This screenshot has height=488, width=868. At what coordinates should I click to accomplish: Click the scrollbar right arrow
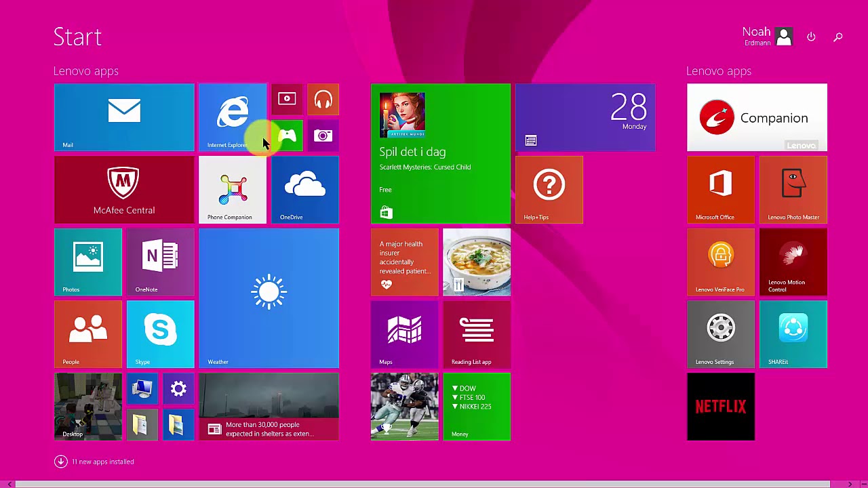850,484
